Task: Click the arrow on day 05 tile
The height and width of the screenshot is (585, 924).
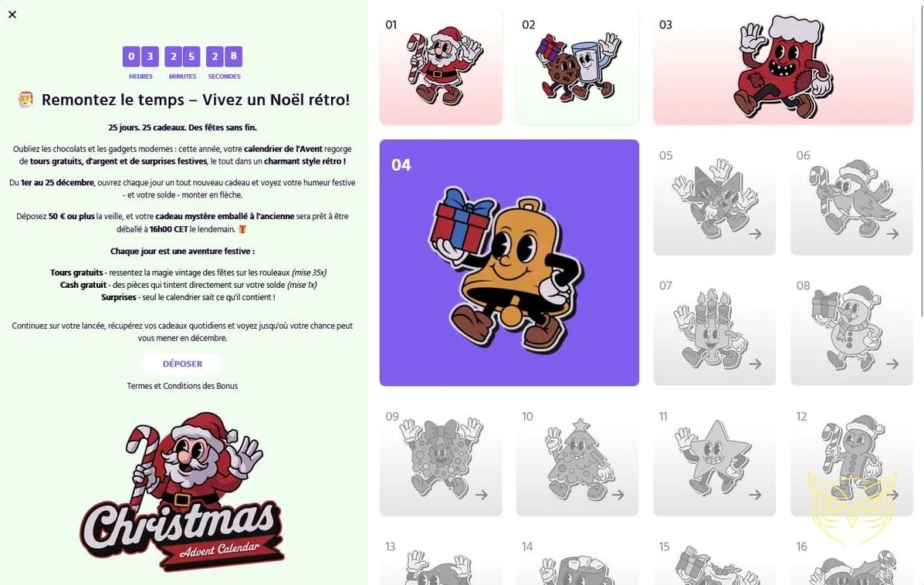Action: point(756,234)
